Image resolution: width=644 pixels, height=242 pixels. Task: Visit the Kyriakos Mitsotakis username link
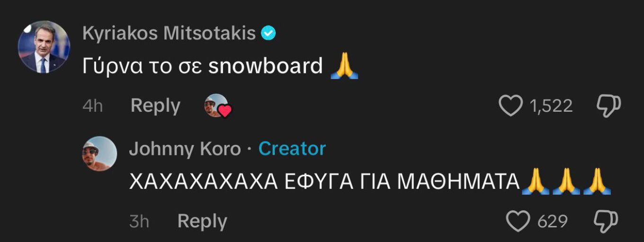[x=169, y=33]
